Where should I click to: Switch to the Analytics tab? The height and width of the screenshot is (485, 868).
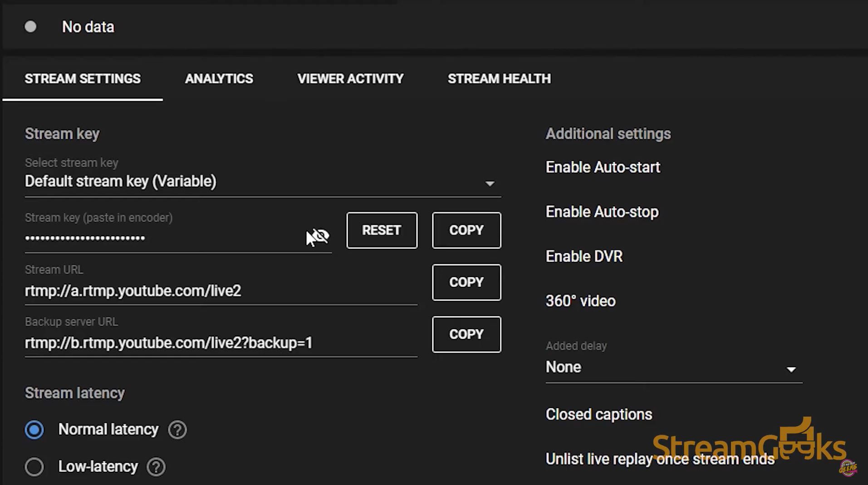point(219,78)
